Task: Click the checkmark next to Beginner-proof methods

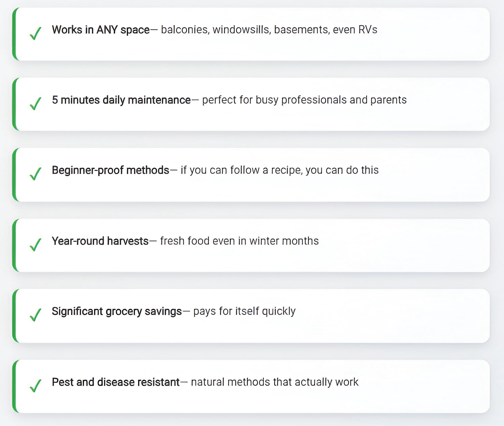Action: (x=35, y=174)
